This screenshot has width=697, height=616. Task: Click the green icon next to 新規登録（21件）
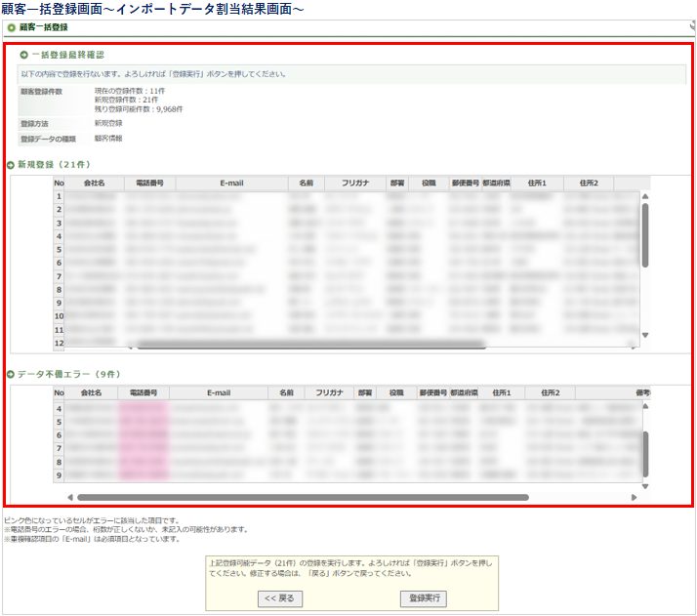pyautogui.click(x=11, y=166)
